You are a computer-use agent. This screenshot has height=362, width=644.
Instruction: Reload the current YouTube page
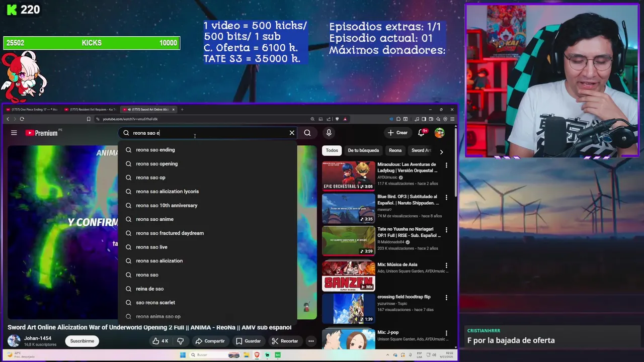(22, 119)
